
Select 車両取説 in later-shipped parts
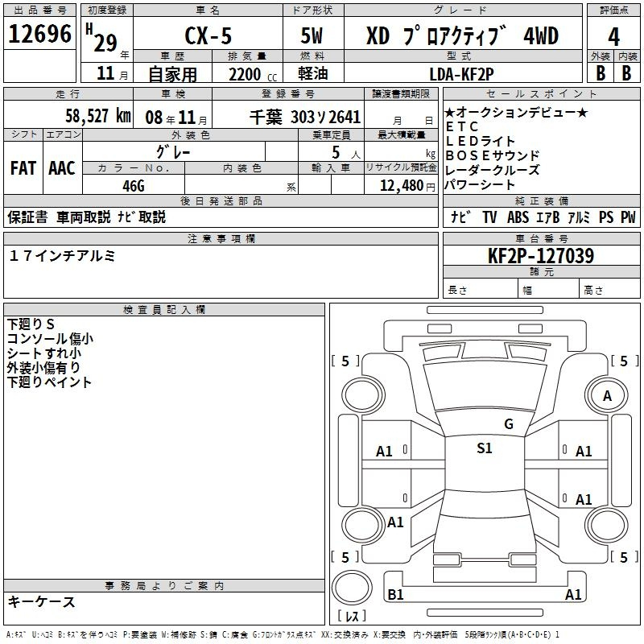[x=84, y=217]
